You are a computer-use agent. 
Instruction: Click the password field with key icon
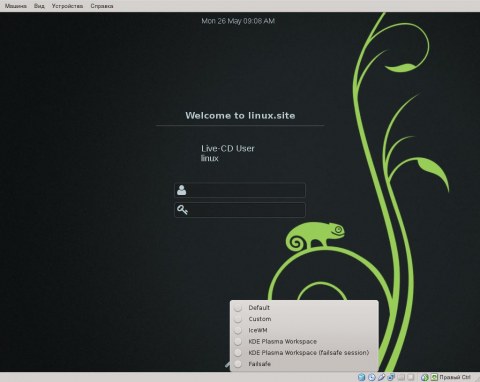[x=240, y=210]
